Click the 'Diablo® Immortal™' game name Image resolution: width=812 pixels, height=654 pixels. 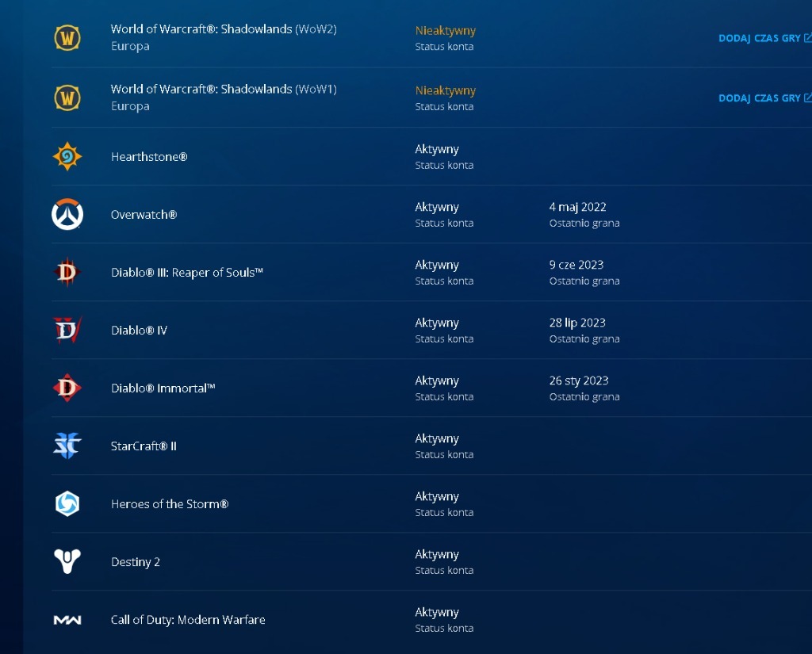point(163,388)
